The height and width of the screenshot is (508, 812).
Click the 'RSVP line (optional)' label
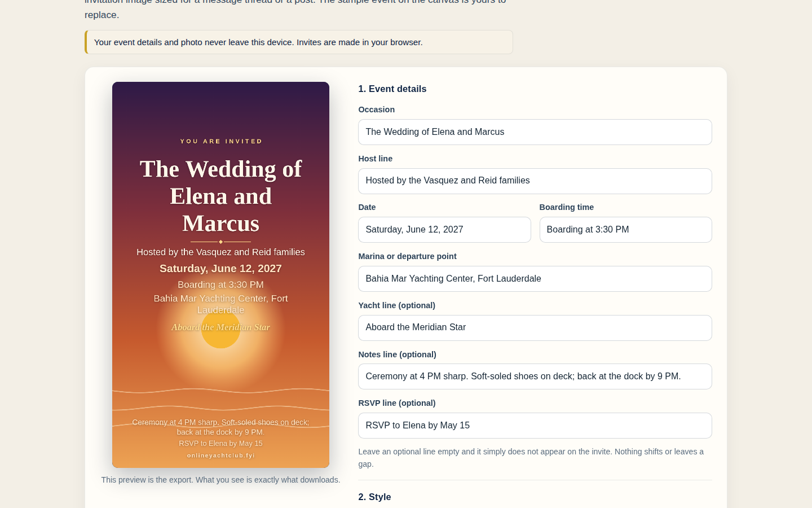tap(397, 403)
